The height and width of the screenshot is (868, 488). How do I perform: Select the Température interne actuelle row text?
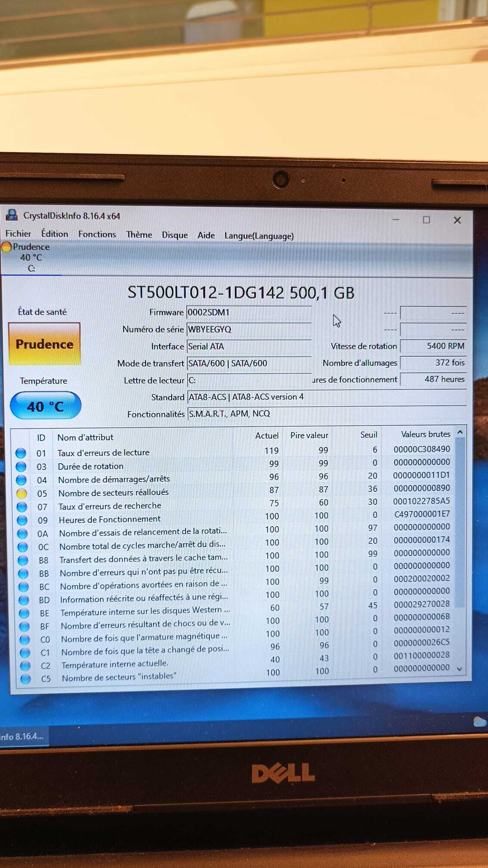coord(114,664)
